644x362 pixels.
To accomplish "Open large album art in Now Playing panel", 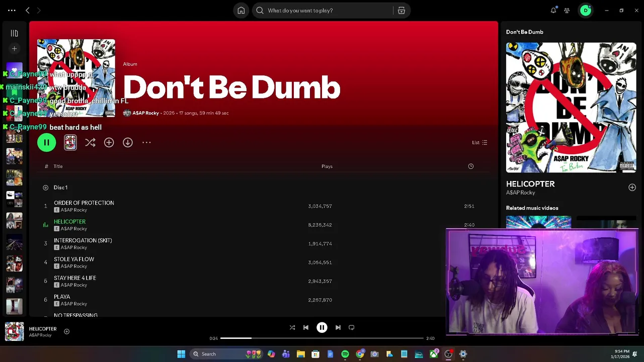I will pyautogui.click(x=571, y=108).
